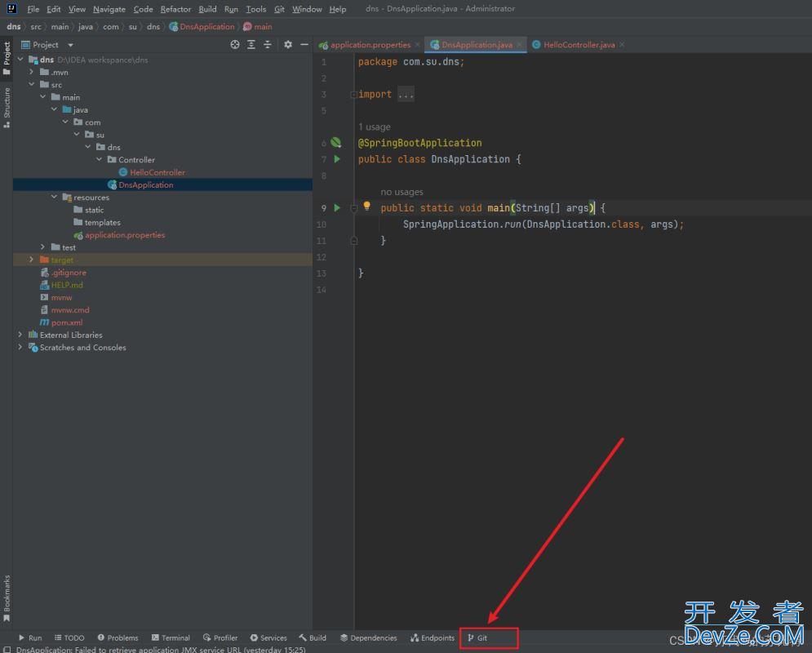Click the Expand All icon in Project panel
Image resolution: width=812 pixels, height=653 pixels.
tap(251, 45)
